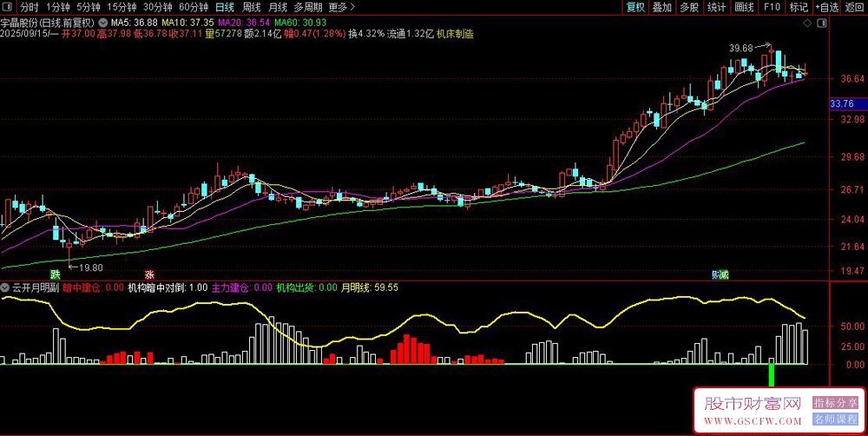Open the 多股 multi-stock view
Viewport: 868px width, 436px height.
click(x=689, y=7)
